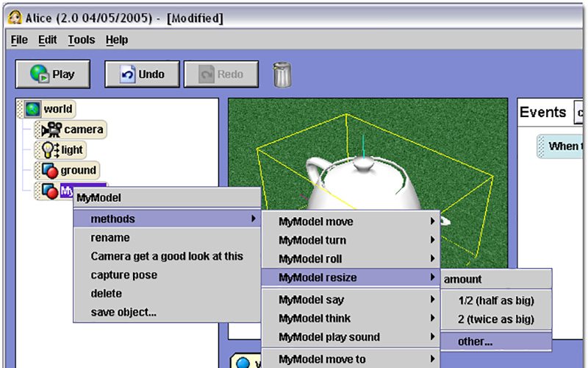Open the methods submenu in context menu
The height and width of the screenshot is (368, 588).
point(167,219)
